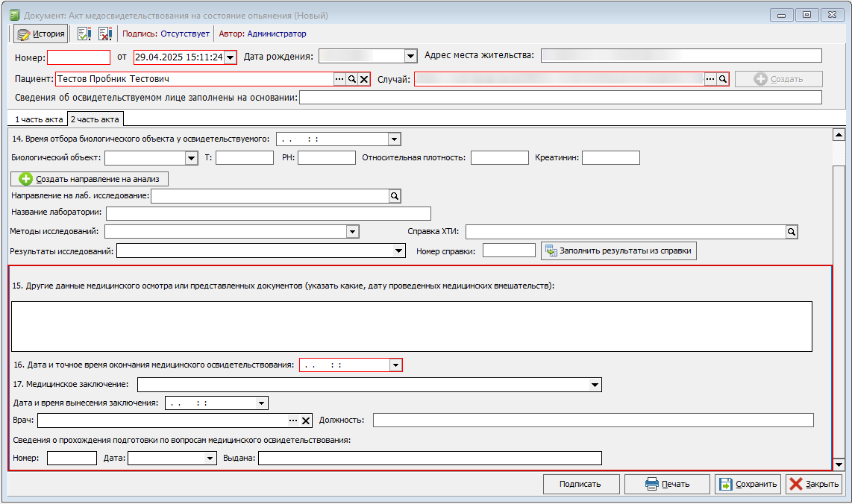
Task: Expand the Результаты исследований dropdown
Action: (x=399, y=251)
